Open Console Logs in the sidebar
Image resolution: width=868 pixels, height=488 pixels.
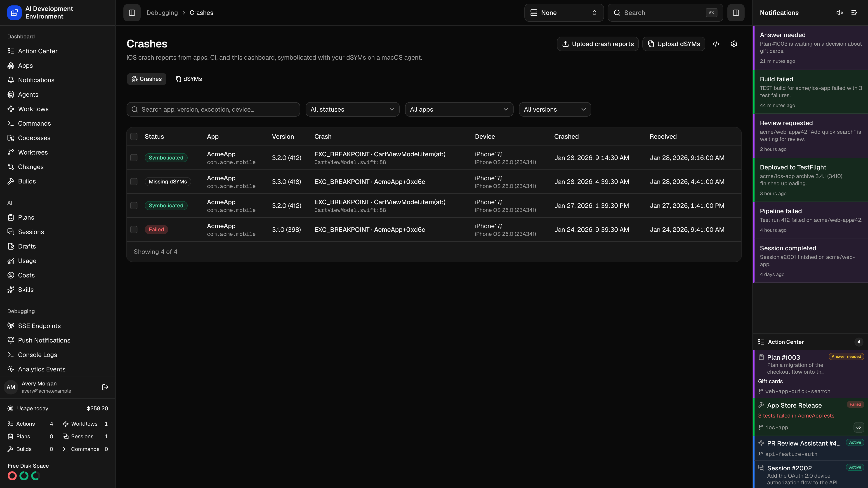point(58,355)
